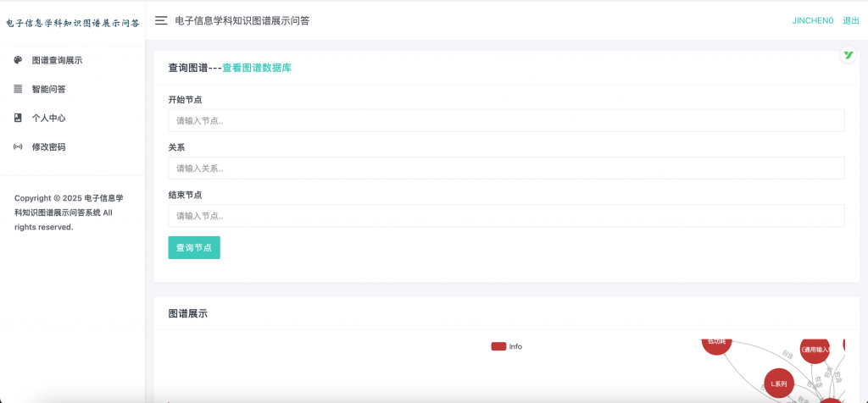Click the broadcast icon beside 修改密码

click(x=18, y=147)
